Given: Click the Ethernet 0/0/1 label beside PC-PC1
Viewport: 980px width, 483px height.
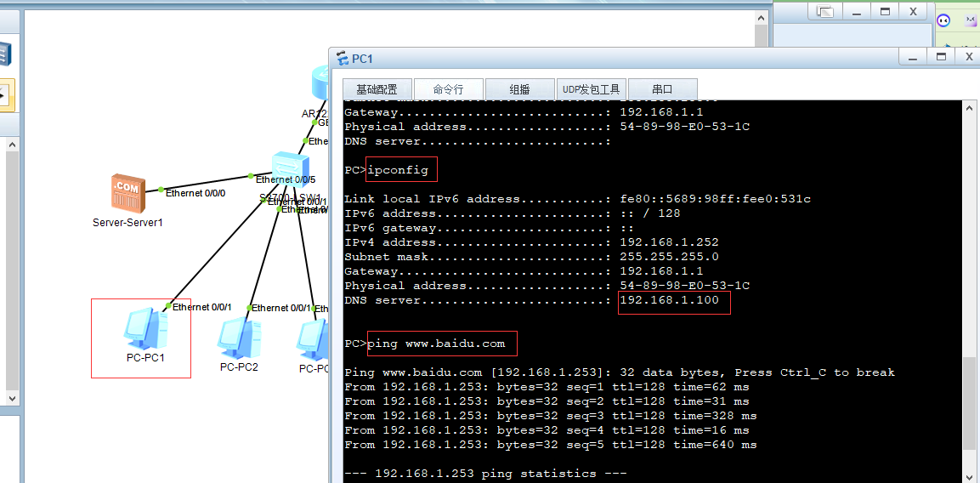Looking at the screenshot, I should click(x=202, y=307).
